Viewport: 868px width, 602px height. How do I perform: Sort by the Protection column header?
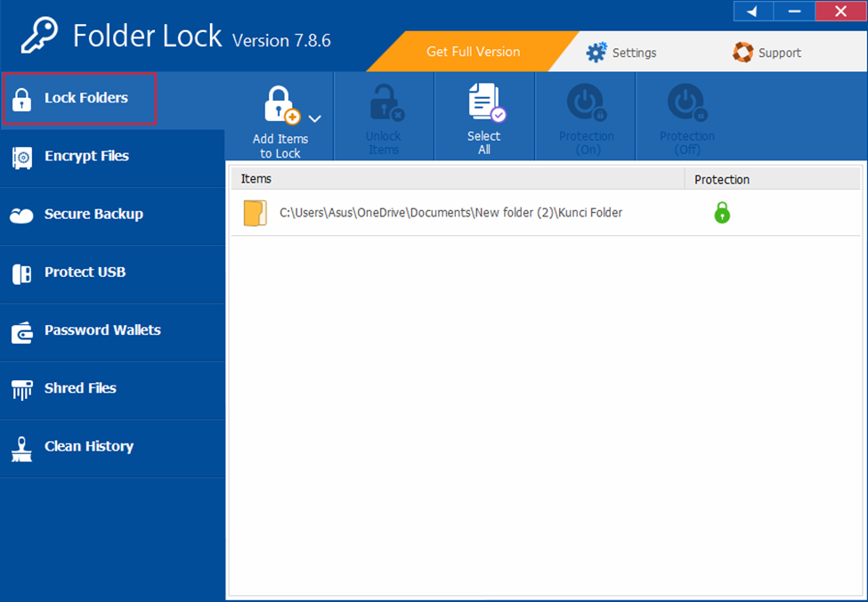pos(772,179)
